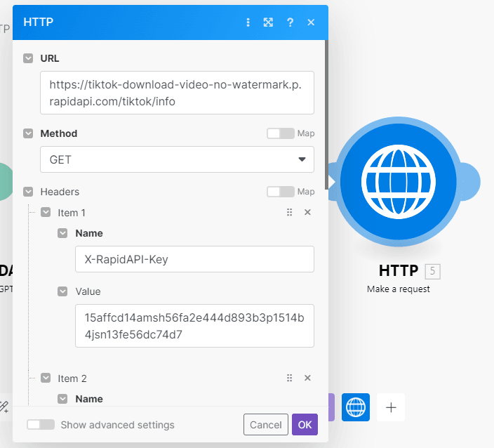This screenshot has width=494, height=448.
Task: Toggle the Map switch for Headers
Action: [281, 192]
